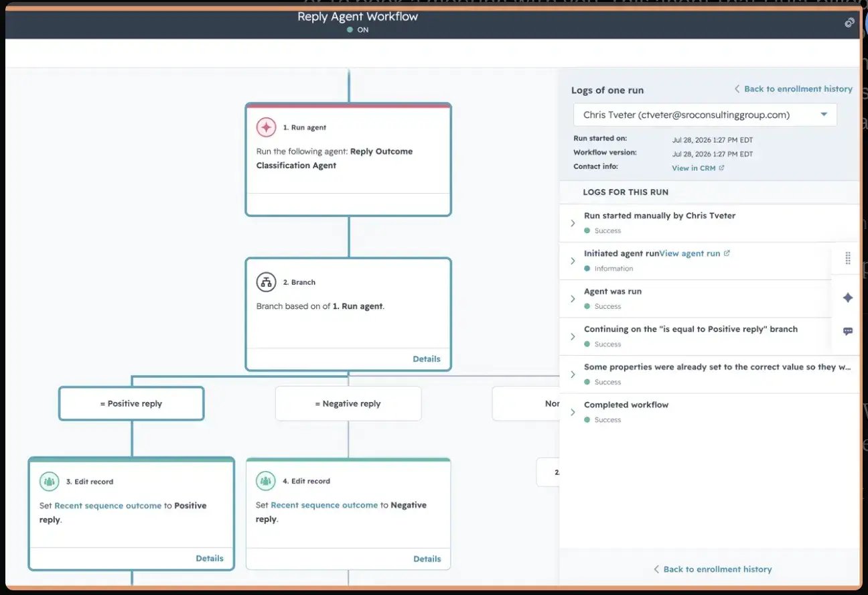Click the 'Logs of one run' heading
868x595 pixels.
(607, 90)
